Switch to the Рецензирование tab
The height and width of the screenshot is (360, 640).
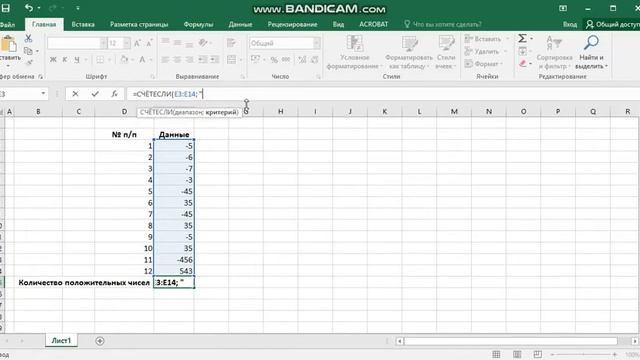point(292,24)
